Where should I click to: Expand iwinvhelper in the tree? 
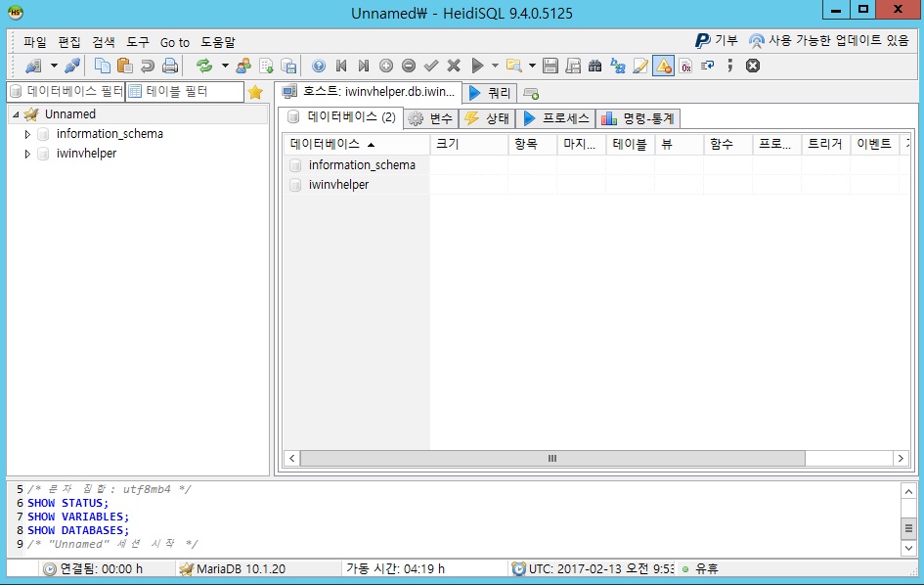click(27, 154)
